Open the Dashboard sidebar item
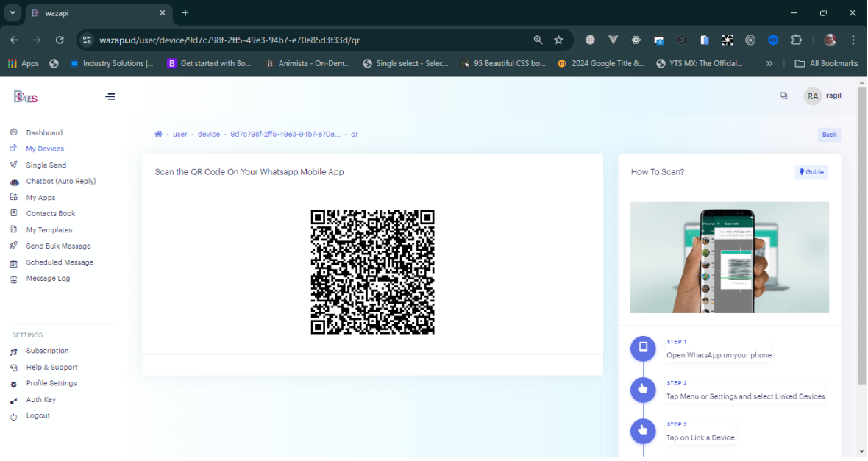Viewport: 868px width, 461px height. [43, 133]
